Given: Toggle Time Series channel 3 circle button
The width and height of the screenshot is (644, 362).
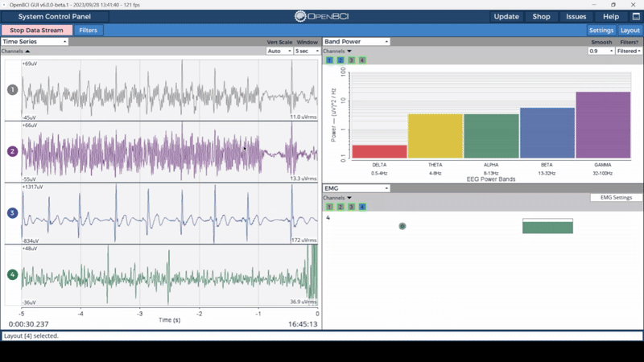Looking at the screenshot, I should (12, 212).
